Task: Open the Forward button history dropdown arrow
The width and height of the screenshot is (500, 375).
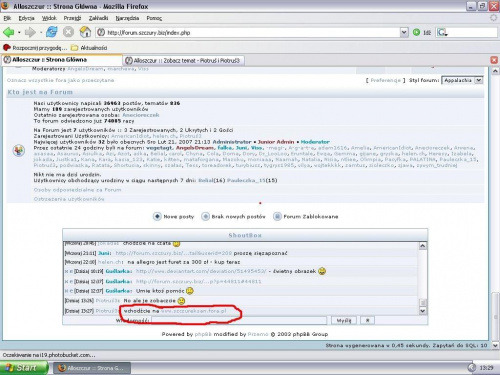Action: pyautogui.click(x=41, y=32)
